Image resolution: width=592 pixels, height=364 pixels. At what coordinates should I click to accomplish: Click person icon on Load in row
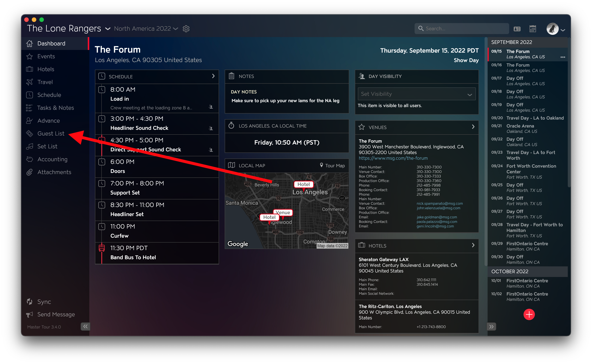point(211,107)
